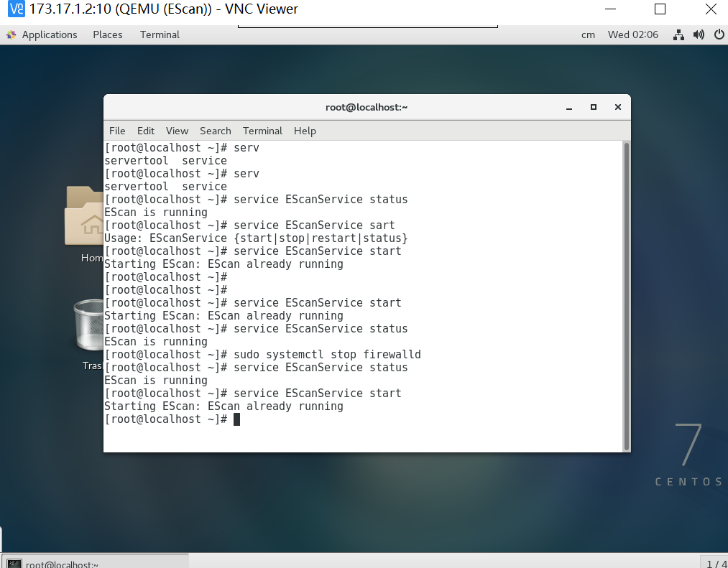Open the Wed 02:06 clock calendar
This screenshot has width=728, height=568.
coord(633,34)
